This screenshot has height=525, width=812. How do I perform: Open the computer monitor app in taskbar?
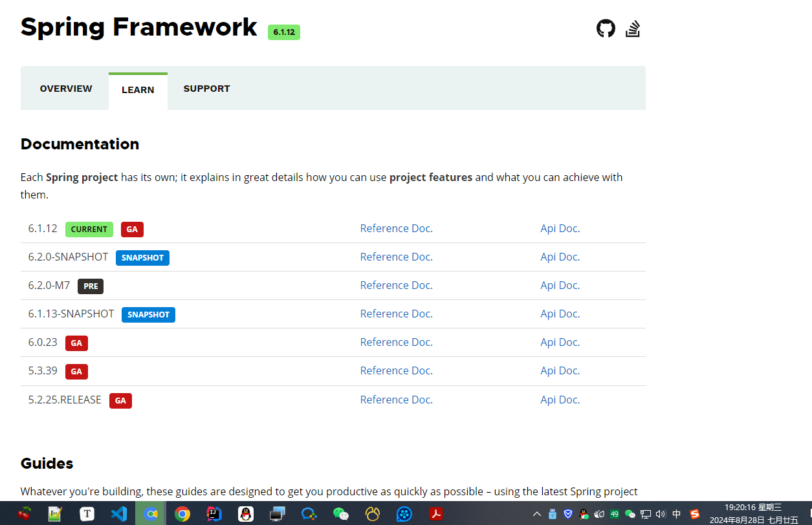pos(278,514)
